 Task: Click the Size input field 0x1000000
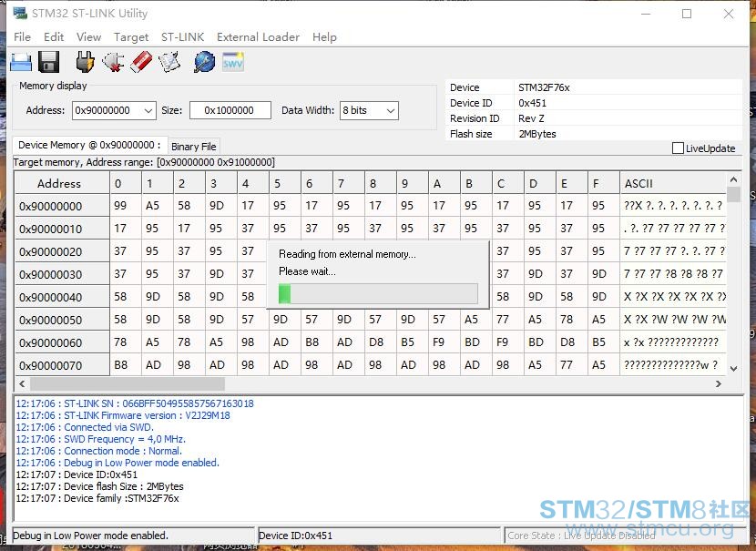pyautogui.click(x=230, y=110)
